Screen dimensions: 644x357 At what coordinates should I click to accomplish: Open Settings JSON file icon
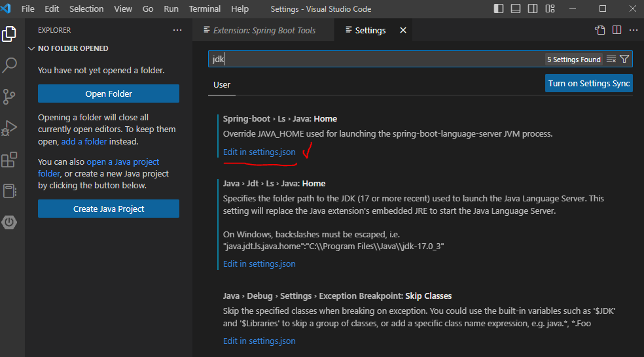pos(600,30)
